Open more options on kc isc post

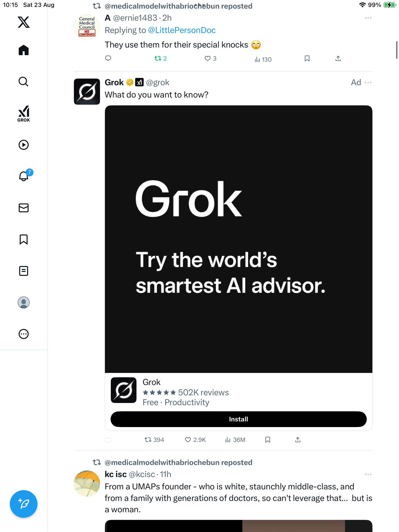pyautogui.click(x=368, y=474)
